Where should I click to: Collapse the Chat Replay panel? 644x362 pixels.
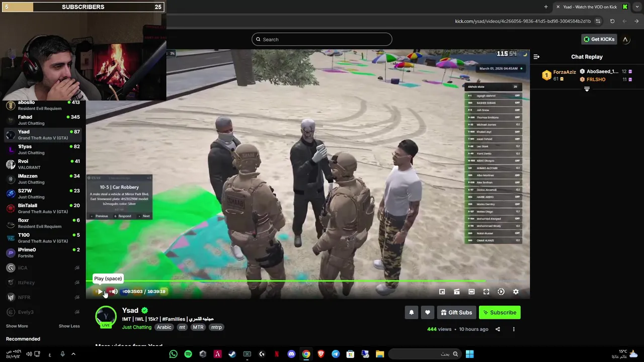tap(536, 57)
